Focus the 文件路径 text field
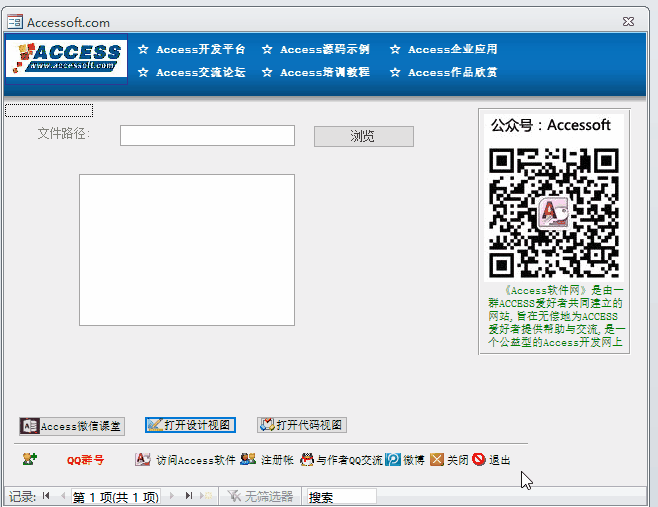 [207, 136]
